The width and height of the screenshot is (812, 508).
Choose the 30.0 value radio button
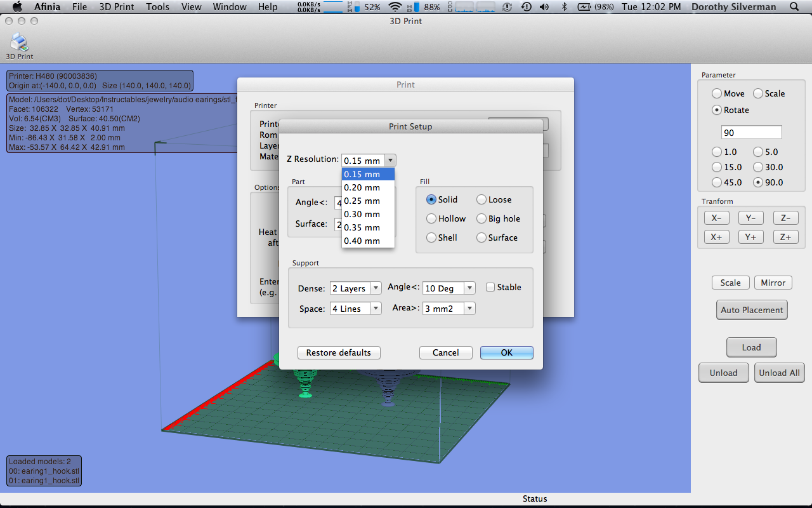(757, 167)
